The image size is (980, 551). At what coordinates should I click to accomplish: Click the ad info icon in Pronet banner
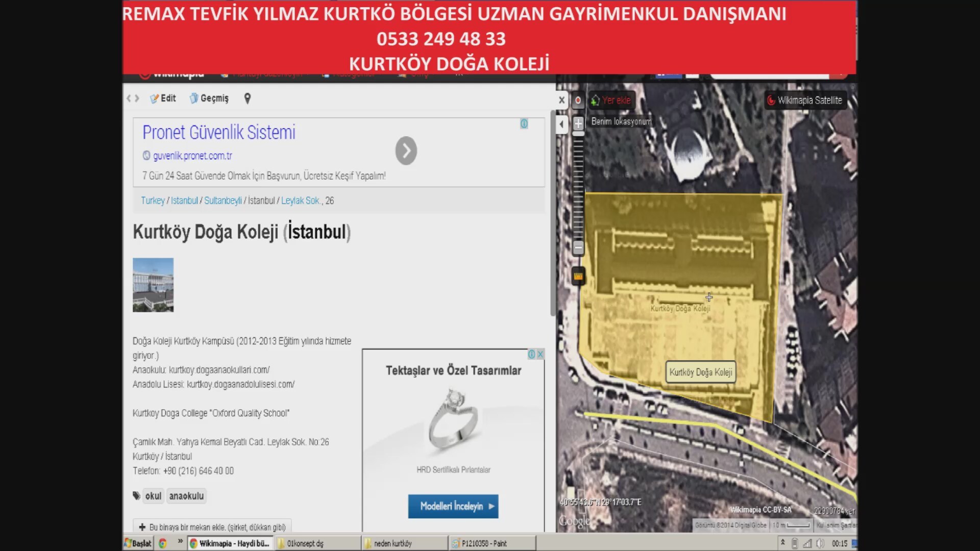524,124
